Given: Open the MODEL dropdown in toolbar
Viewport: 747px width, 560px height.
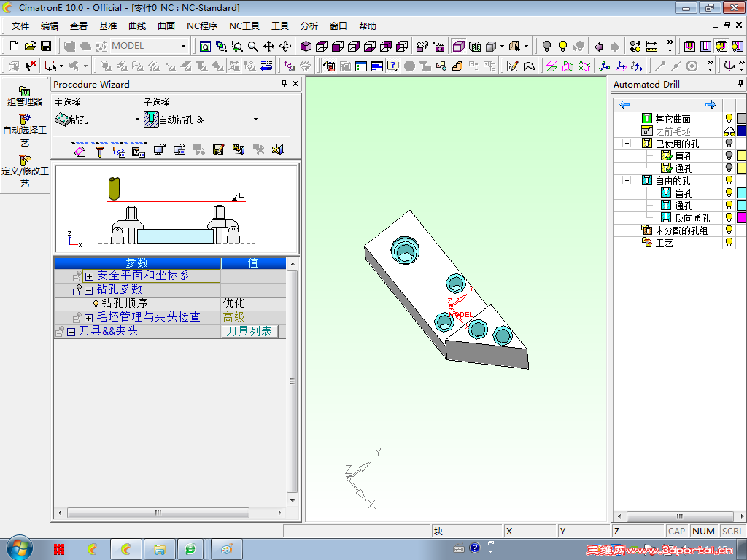Looking at the screenshot, I should [183, 46].
